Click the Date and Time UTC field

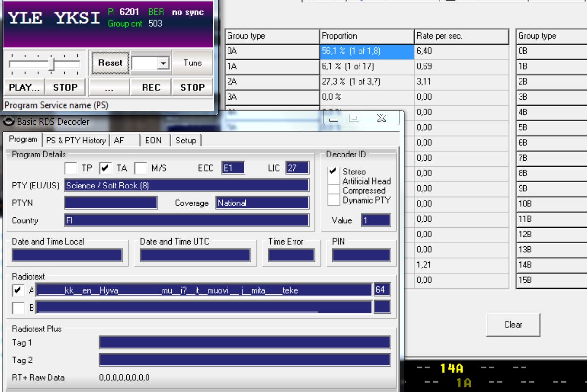(x=195, y=255)
